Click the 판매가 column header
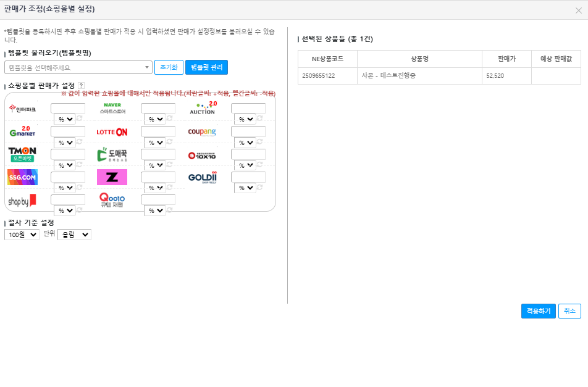Screen dimensions: 588x387 [506, 59]
